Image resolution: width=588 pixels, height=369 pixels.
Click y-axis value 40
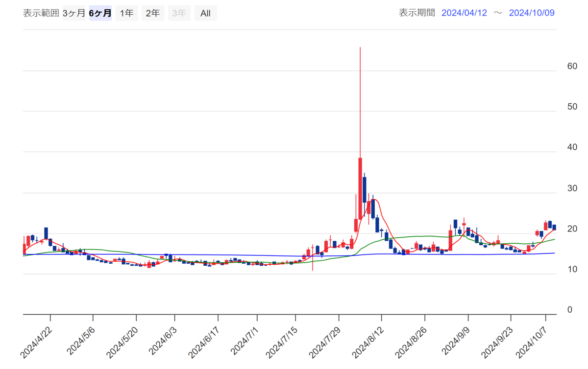click(572, 147)
